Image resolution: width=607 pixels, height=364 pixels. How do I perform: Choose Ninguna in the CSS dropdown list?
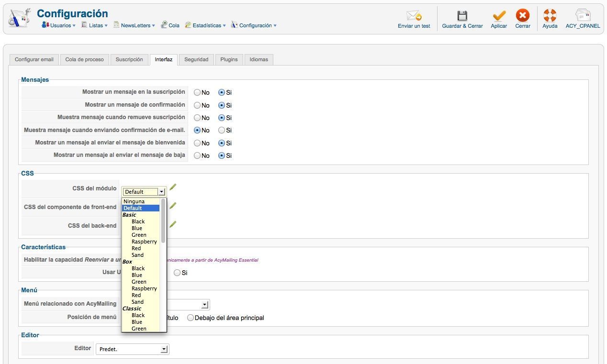(141, 201)
